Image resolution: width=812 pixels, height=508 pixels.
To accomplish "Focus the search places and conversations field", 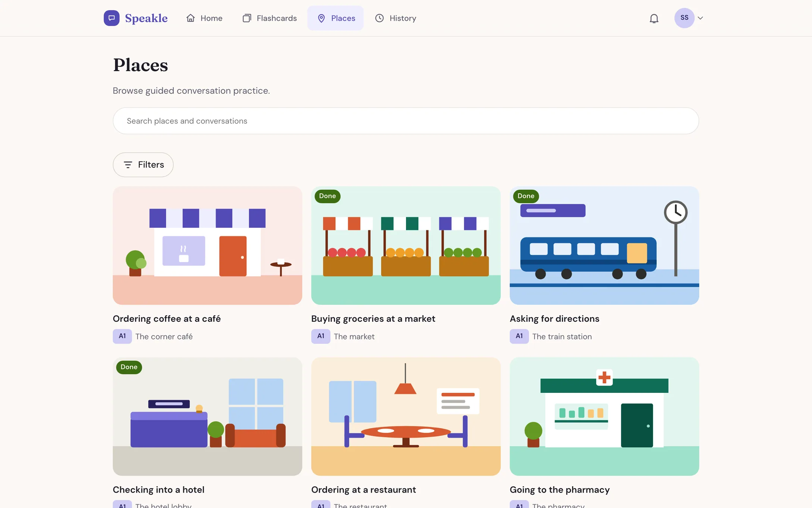I will pos(406,121).
